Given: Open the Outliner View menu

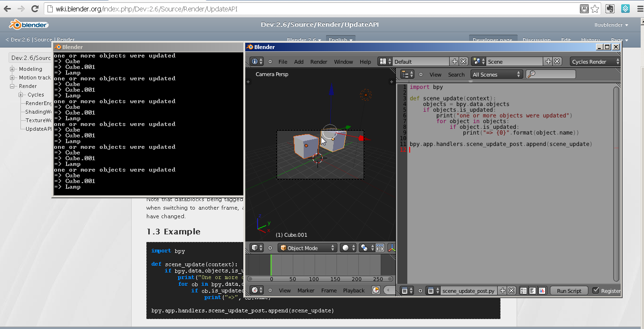Looking at the screenshot, I should tap(435, 75).
